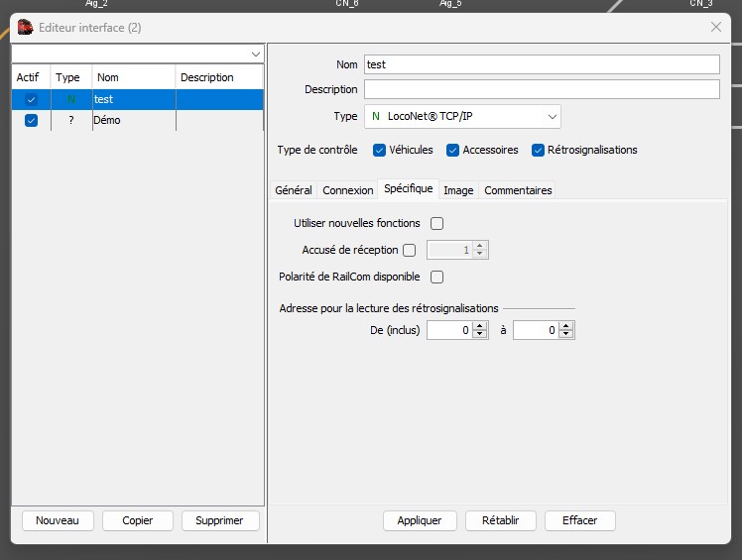Viewport: 742px width, 560px height.
Task: Sort list by Type column header
Action: pos(71,77)
